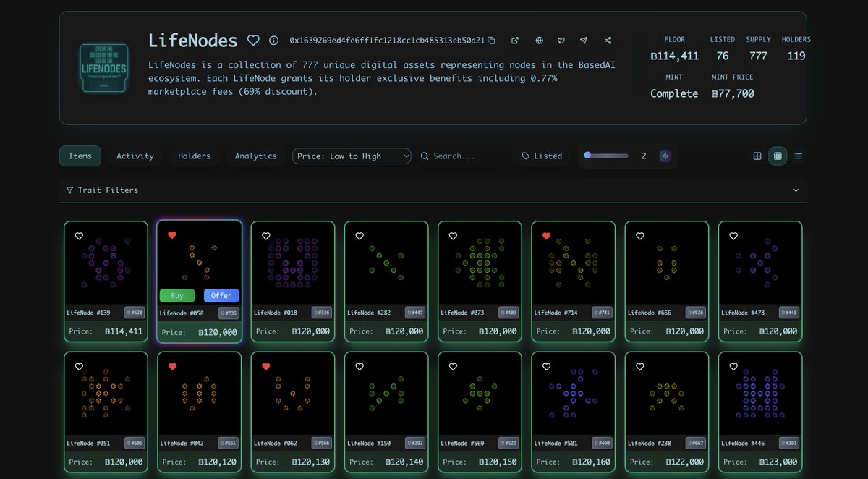Visit the website globe icon
868x479 pixels.
click(x=539, y=41)
